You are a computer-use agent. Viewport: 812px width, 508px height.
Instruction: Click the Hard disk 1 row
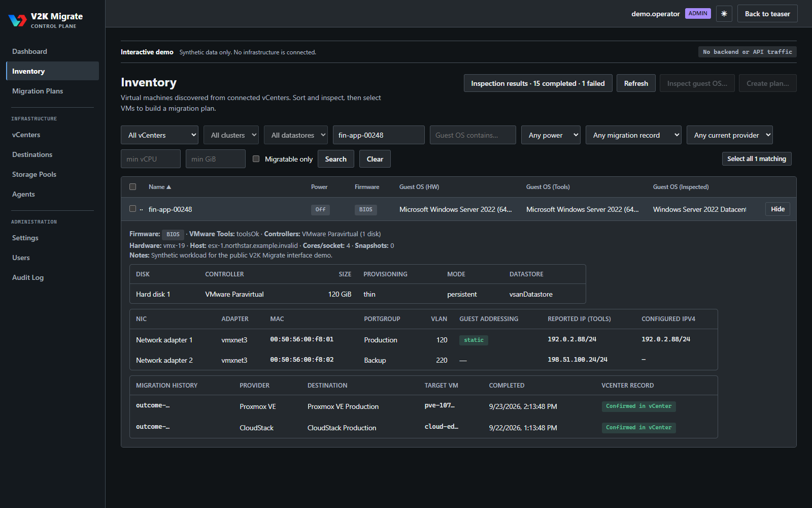(x=358, y=294)
